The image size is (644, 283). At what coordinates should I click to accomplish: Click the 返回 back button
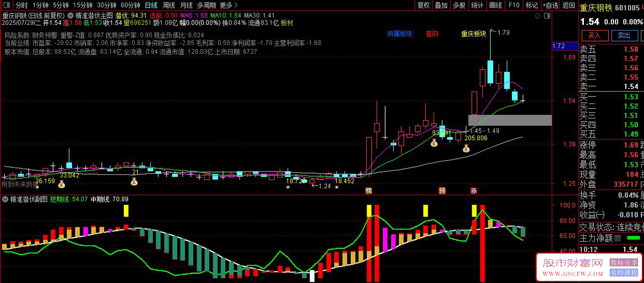click(x=568, y=5)
